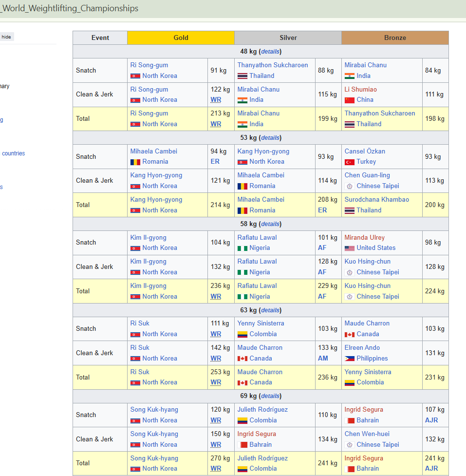The height and width of the screenshot is (476, 466).
Task: Open the details link for 69 kg
Action: [270, 396]
